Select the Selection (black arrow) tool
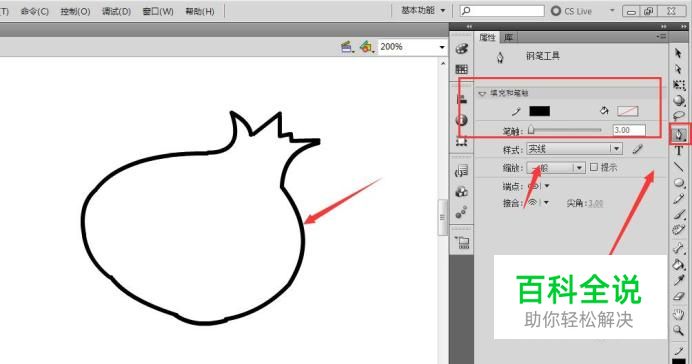This screenshot has height=364, width=692. [x=678, y=53]
